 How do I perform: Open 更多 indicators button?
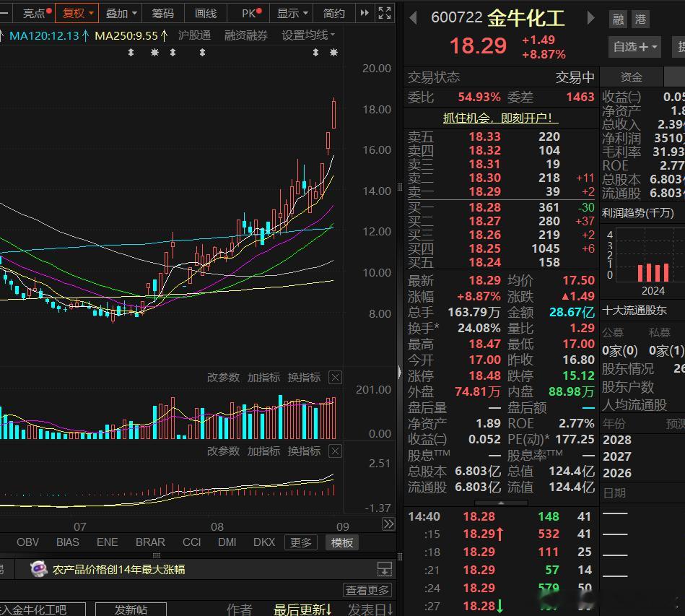click(x=300, y=542)
